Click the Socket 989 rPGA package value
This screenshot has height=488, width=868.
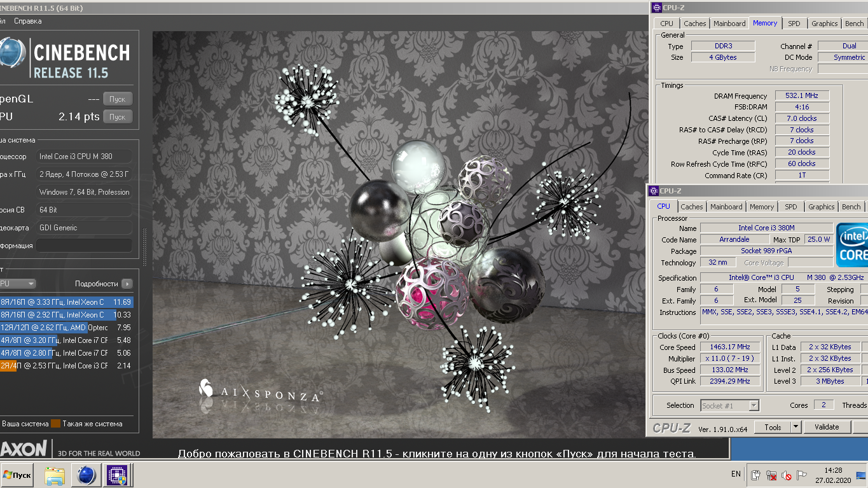766,251
